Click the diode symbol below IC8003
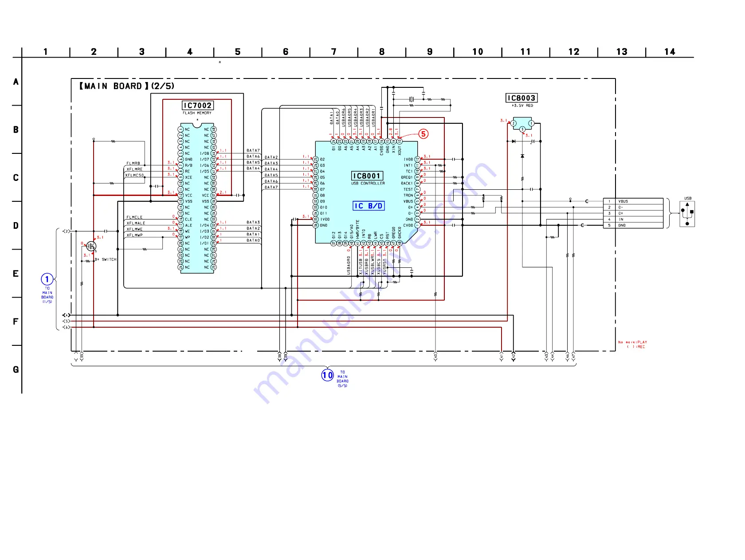The width and height of the screenshot is (745, 560). click(522, 156)
